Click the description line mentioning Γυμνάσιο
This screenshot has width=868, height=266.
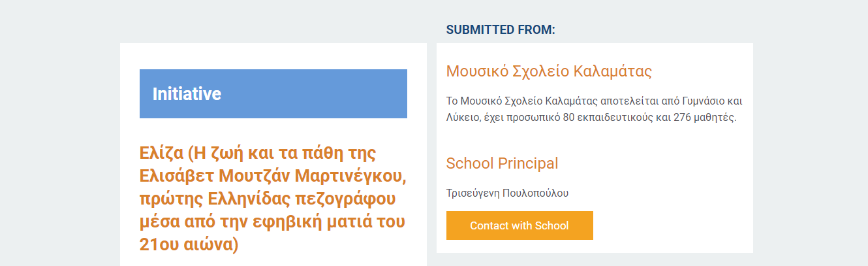[595, 101]
